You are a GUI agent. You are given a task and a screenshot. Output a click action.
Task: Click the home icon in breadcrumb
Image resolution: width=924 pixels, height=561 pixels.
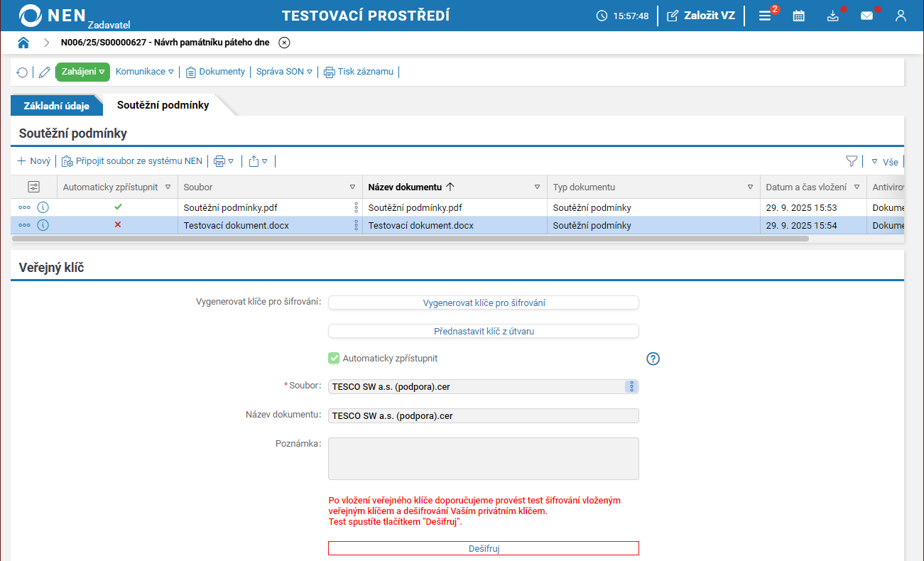(x=23, y=43)
